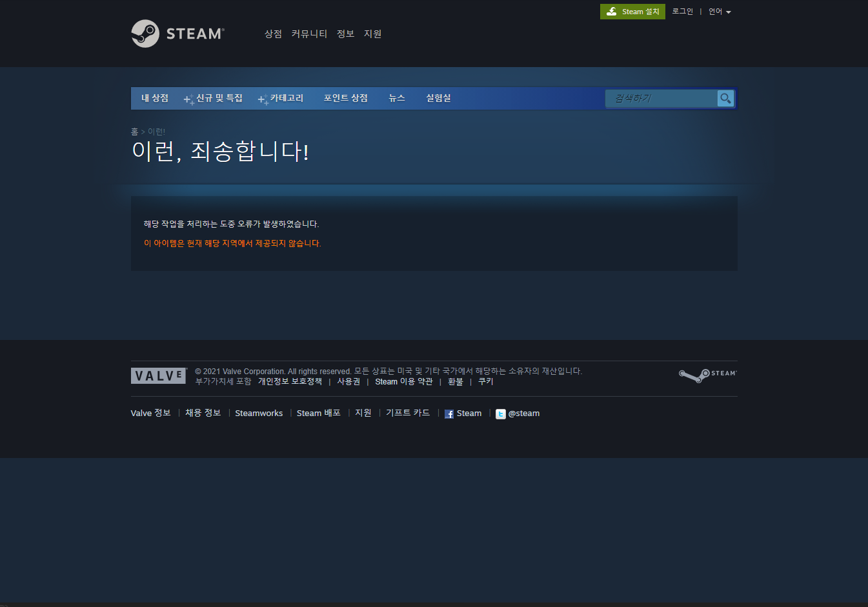Open Steam 이용 약관 link
868x607 pixels.
tap(404, 381)
